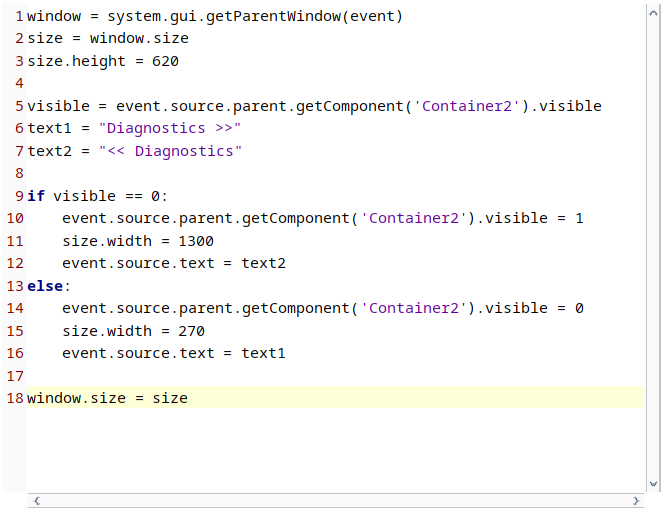Click the highlighted 'window.size = size' line
The image size is (665, 509).
tap(335, 397)
